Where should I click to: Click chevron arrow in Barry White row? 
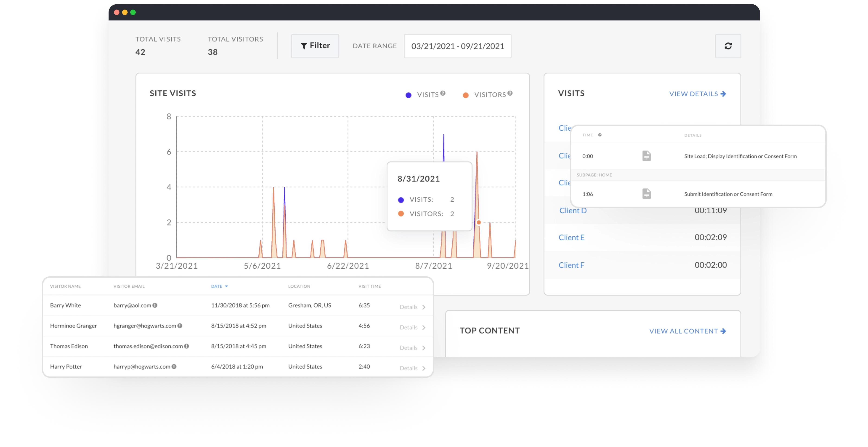pos(424,307)
